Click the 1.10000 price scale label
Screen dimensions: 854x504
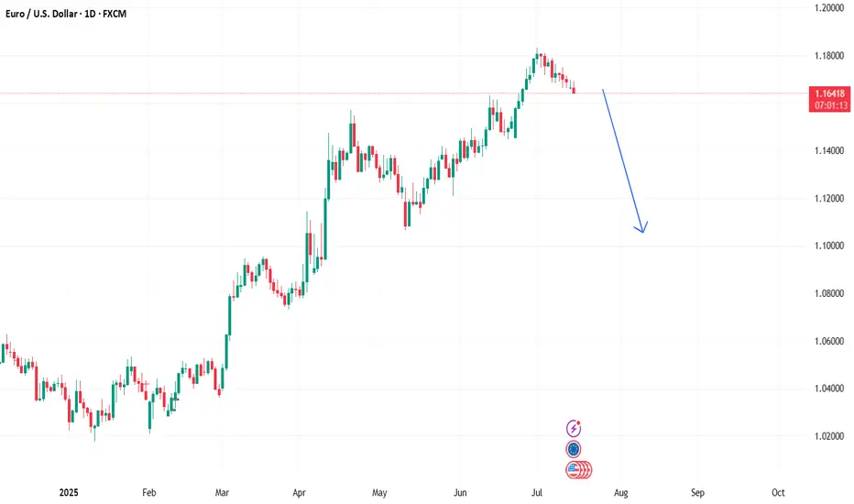tap(829, 246)
